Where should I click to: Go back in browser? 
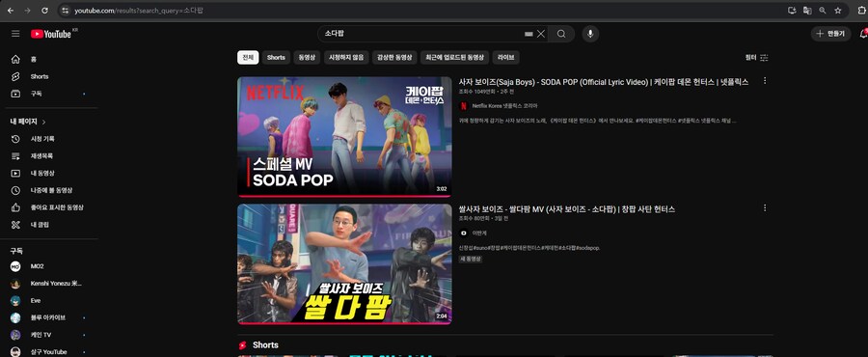coord(11,10)
